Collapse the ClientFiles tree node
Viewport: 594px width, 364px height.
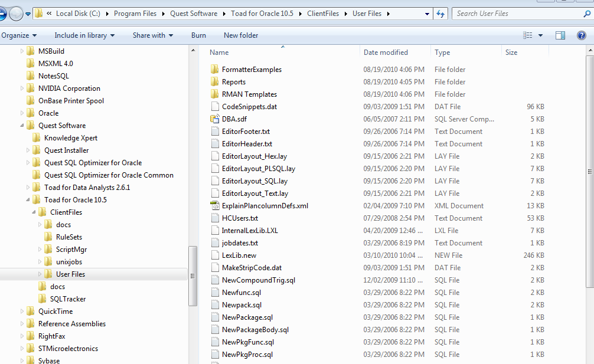coord(34,212)
